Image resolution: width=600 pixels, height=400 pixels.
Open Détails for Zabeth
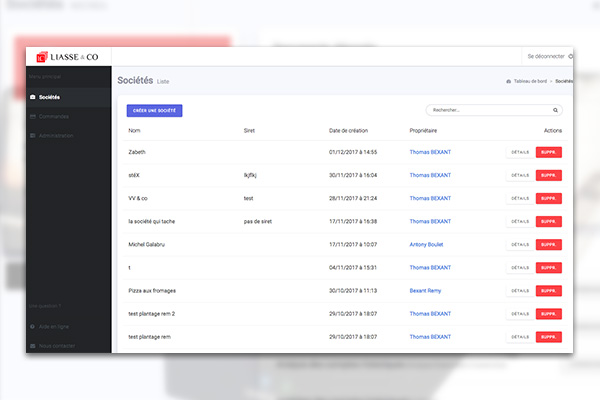click(x=520, y=152)
